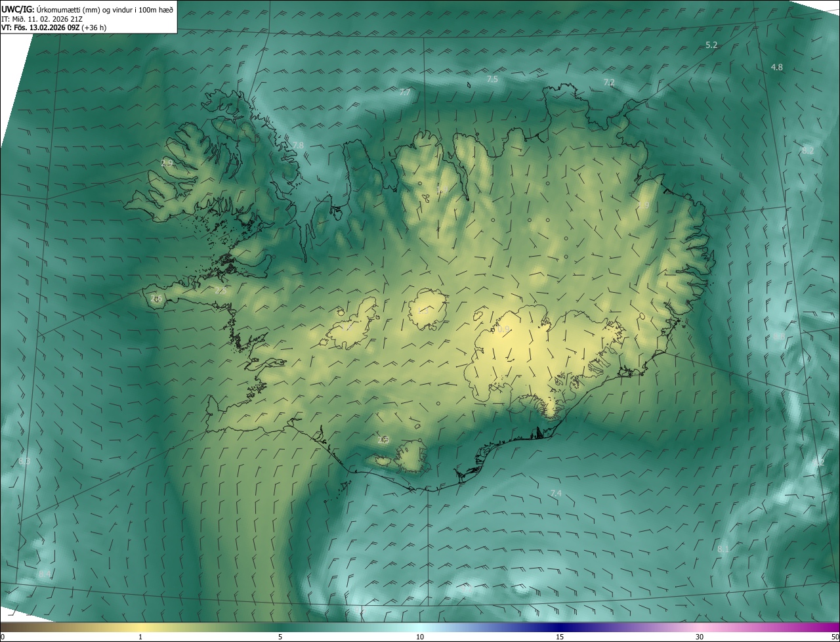Screen dimensions: 840x642
Task: Click the initial time line "IT: Mið. 11. 02. 2026 21Z"
Action: (x=43, y=18)
